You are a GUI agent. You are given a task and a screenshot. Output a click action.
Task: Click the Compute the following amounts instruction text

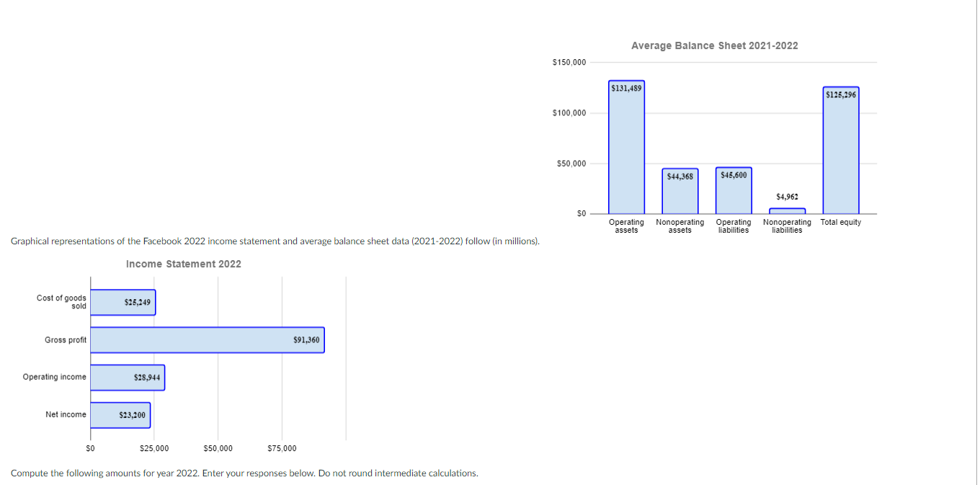pos(244,473)
